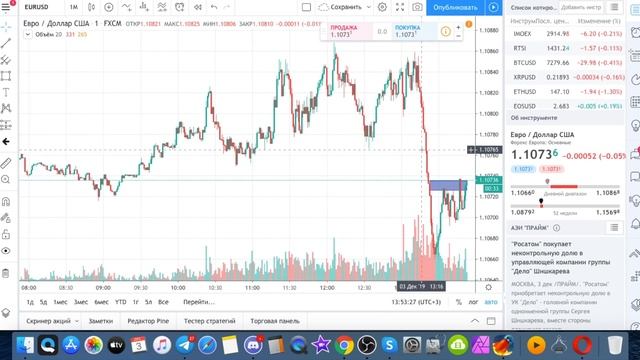
Task: Select the forecasting and measurement tools icon
Action: [x=6, y=125]
